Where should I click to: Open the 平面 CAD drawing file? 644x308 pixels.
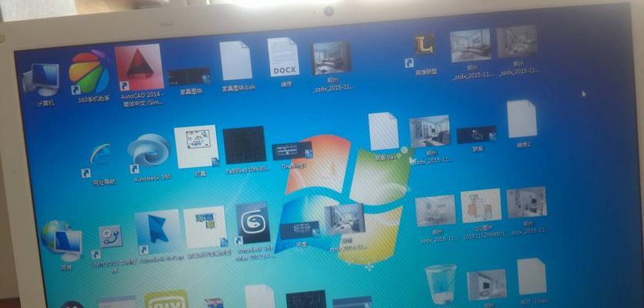tap(301, 230)
